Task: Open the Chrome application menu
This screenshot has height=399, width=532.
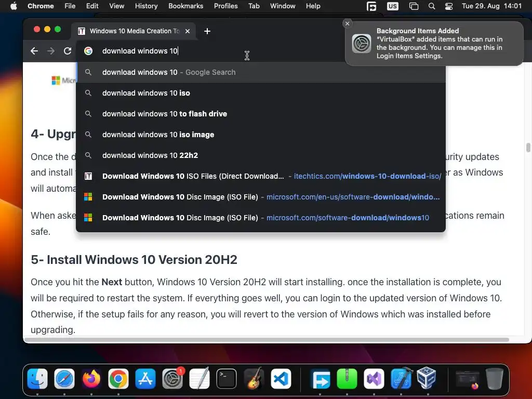Action: 41,6
